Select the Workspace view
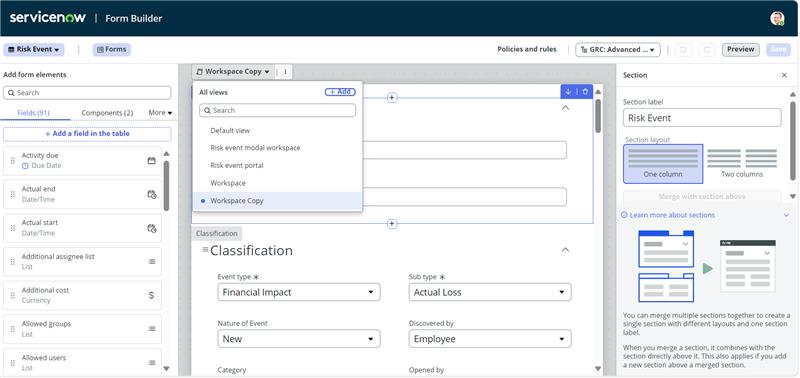Viewport: 800px width, 378px height. 278,183
